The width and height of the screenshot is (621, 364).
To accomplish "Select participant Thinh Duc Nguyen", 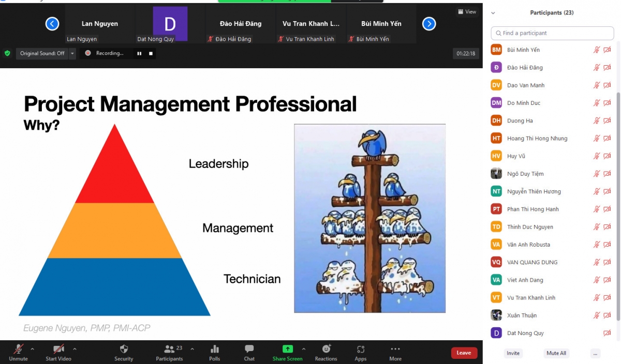I will coord(551,227).
